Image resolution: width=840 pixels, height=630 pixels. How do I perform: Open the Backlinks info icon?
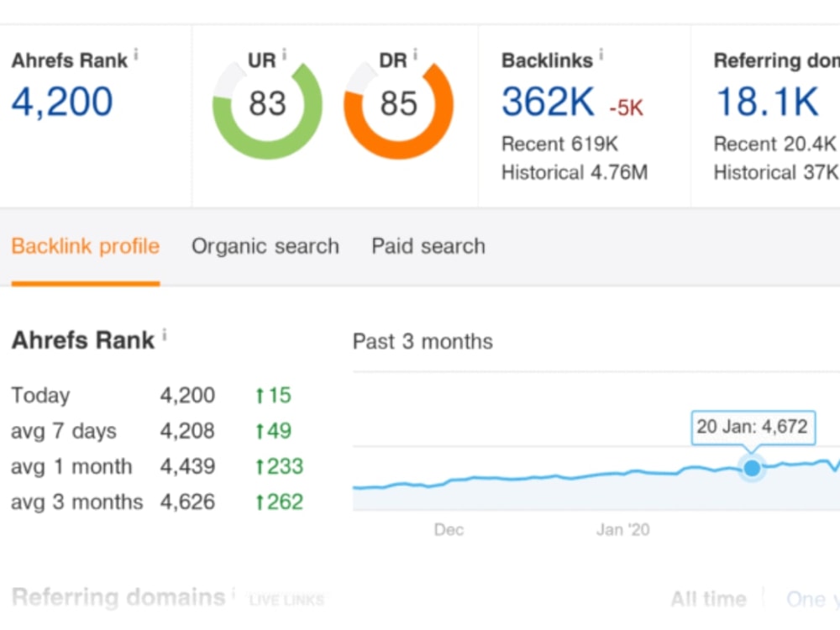[601, 54]
